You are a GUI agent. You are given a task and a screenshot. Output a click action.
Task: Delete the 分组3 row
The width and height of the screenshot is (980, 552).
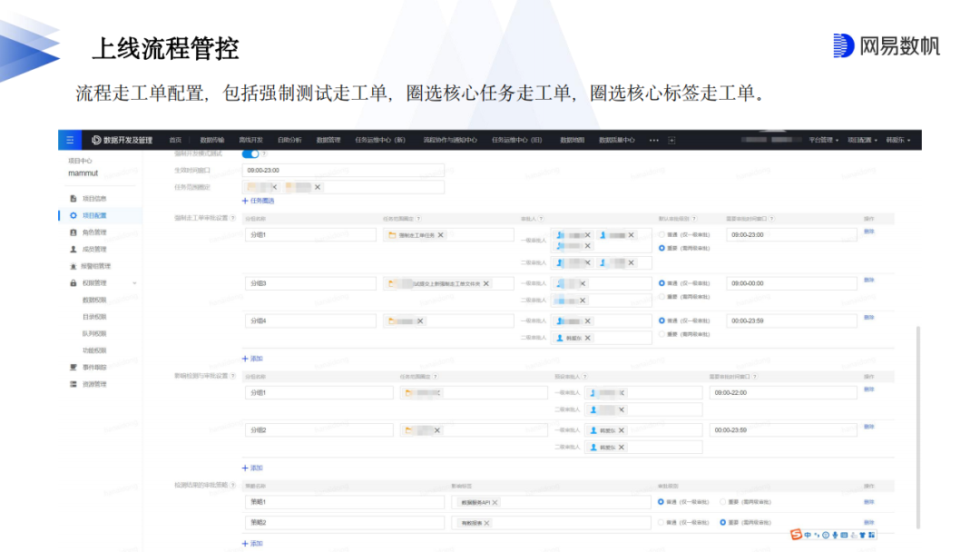pos(868,280)
